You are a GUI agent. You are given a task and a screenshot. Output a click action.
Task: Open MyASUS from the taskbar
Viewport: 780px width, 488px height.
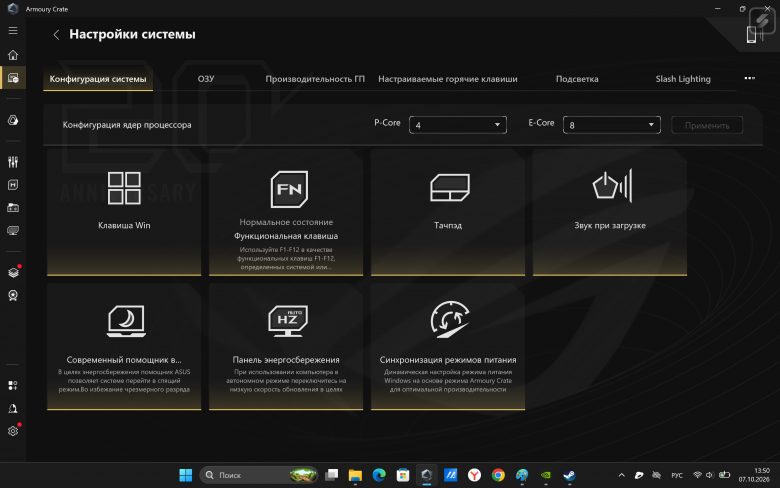click(450, 475)
